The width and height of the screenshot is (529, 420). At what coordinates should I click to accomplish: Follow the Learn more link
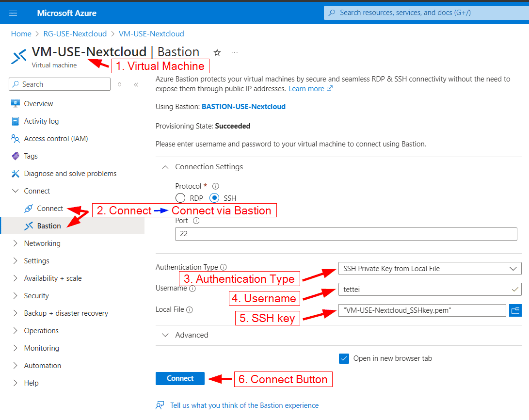pos(306,89)
